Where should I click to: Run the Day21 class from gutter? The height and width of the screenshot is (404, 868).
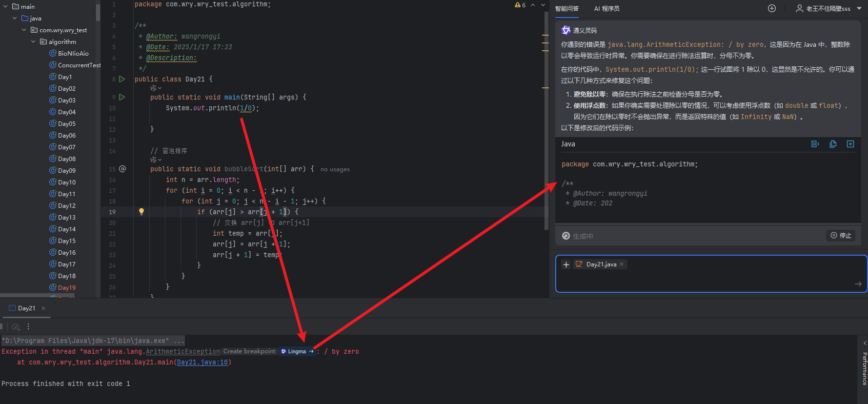coord(122,79)
